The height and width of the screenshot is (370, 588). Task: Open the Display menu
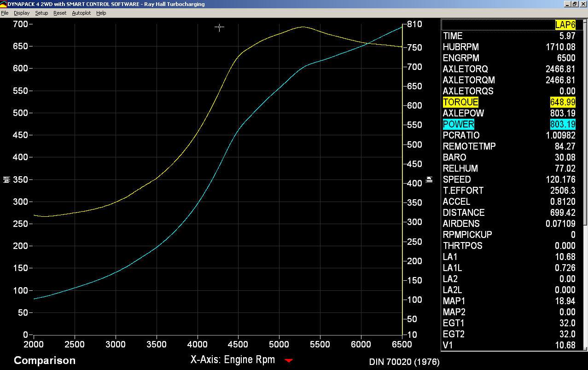[22, 13]
